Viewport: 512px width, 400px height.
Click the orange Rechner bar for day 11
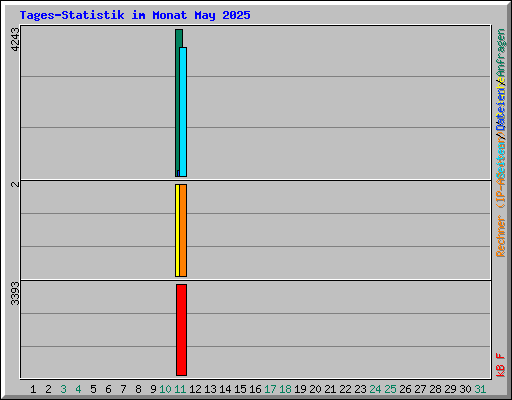pyautogui.click(x=183, y=230)
